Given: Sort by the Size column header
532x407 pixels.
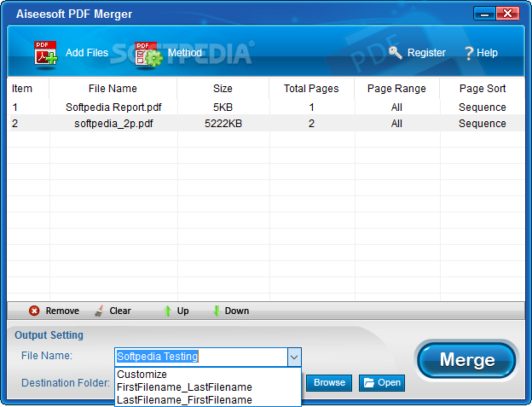Looking at the screenshot, I should [x=223, y=89].
